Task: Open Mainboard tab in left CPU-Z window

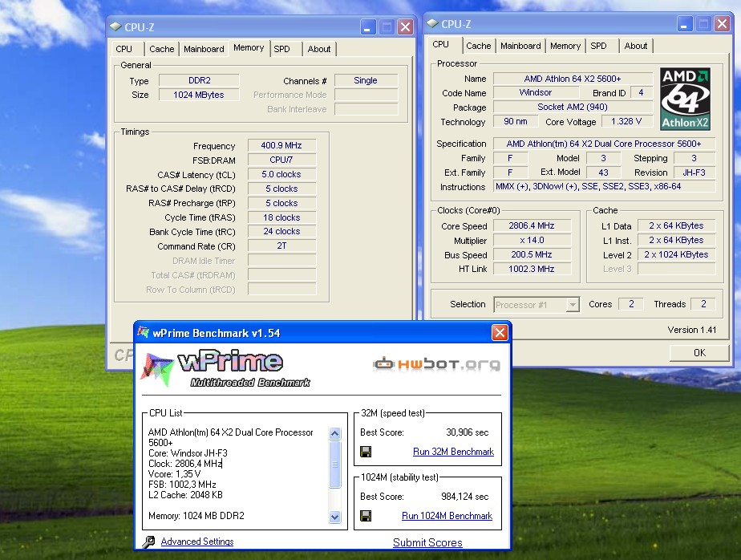Action: 204,49
